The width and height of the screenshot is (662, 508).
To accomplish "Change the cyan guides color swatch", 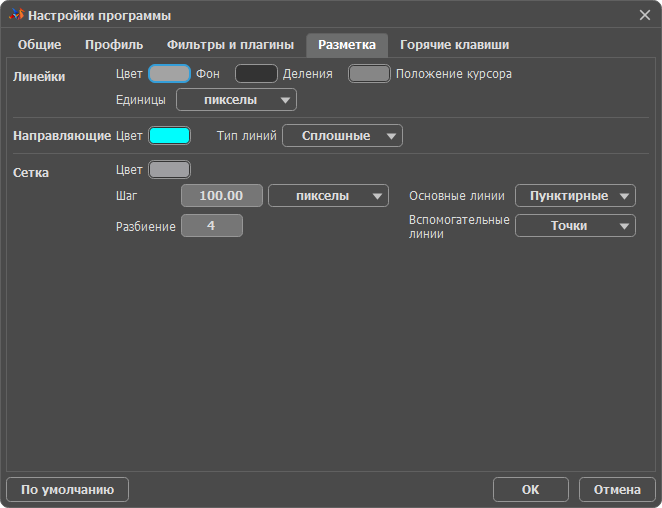I will 169,136.
